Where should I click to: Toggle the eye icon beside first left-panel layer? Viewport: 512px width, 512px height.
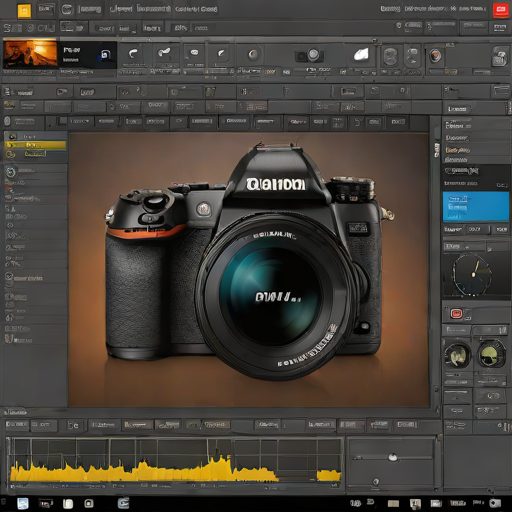[12, 136]
